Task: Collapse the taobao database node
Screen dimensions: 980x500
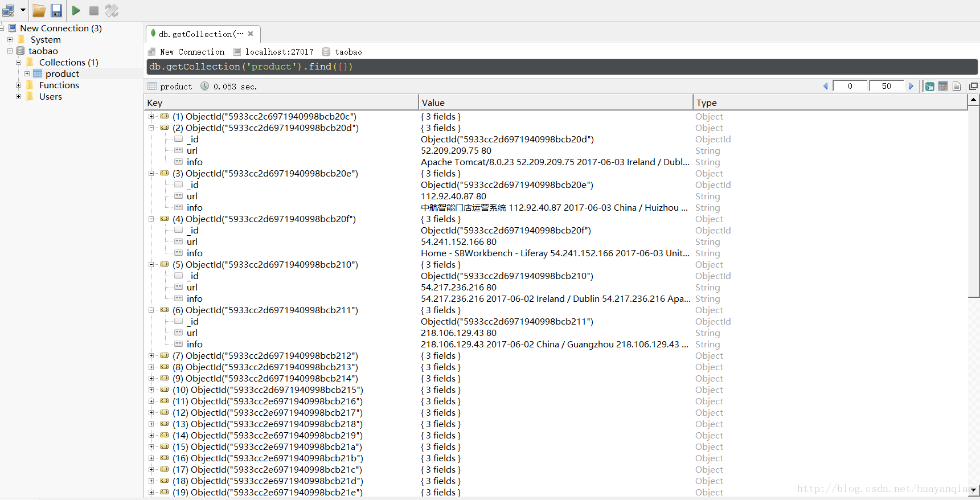Action: click(x=10, y=51)
